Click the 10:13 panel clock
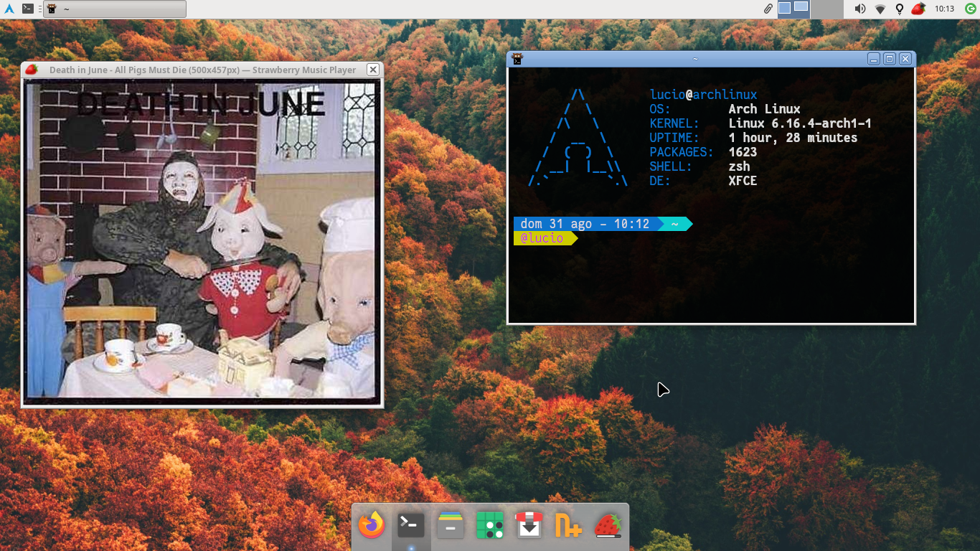 [x=944, y=9]
